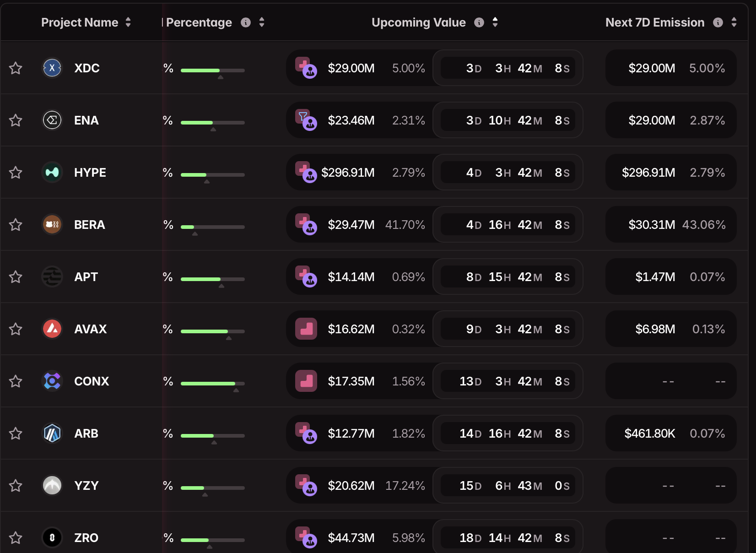
Task: Click the HYPE percentage progress bar
Action: 212,174
